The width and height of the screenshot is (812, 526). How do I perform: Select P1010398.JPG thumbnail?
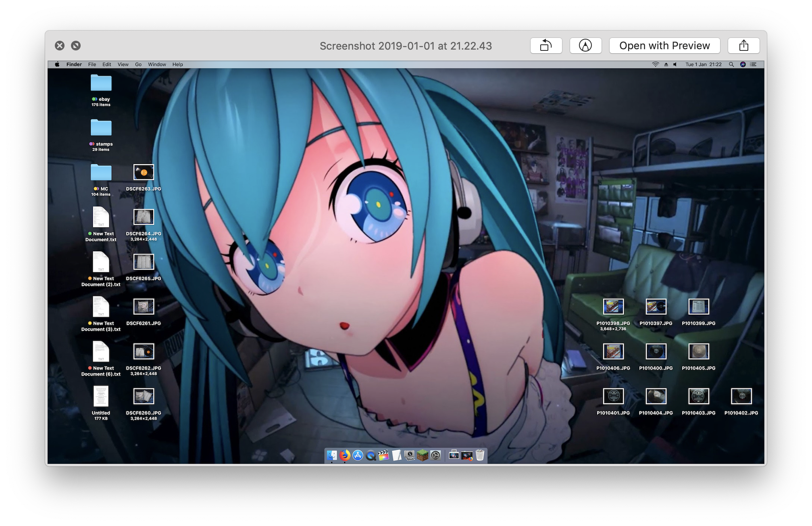613,307
